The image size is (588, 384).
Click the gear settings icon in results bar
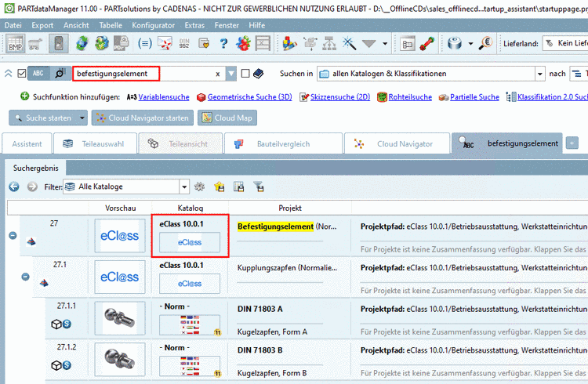[199, 187]
